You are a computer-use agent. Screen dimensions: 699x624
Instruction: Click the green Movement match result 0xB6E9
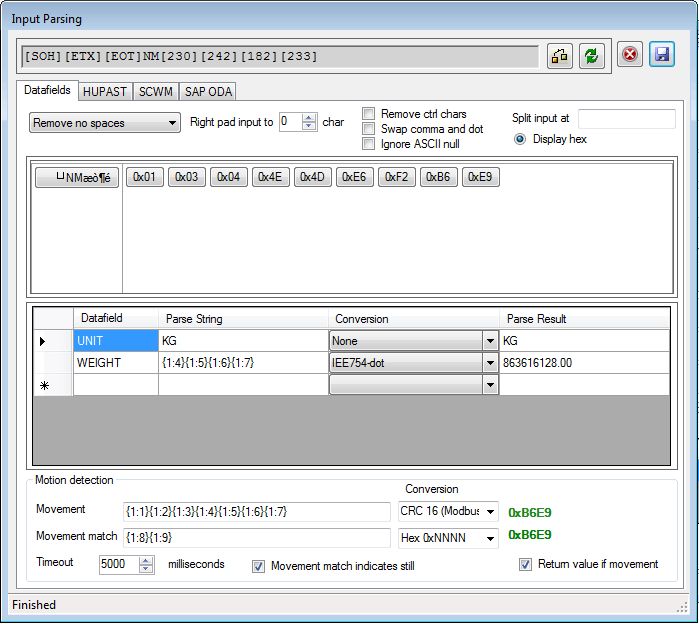(530, 534)
